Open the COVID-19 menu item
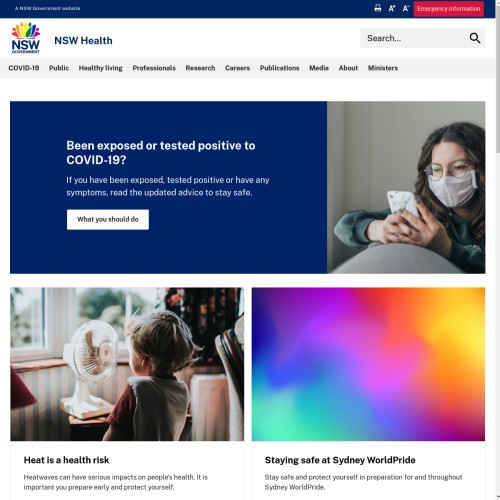The image size is (500, 500). 24,68
